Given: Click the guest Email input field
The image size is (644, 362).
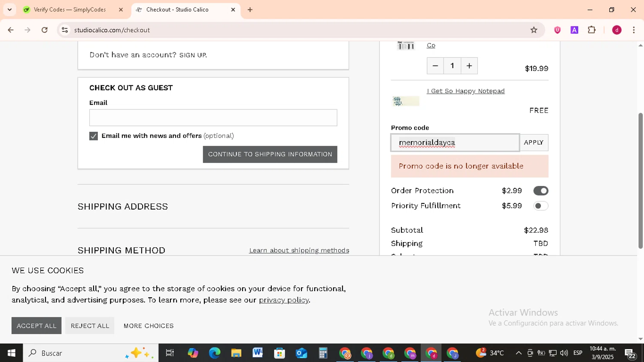Looking at the screenshot, I should click(213, 118).
